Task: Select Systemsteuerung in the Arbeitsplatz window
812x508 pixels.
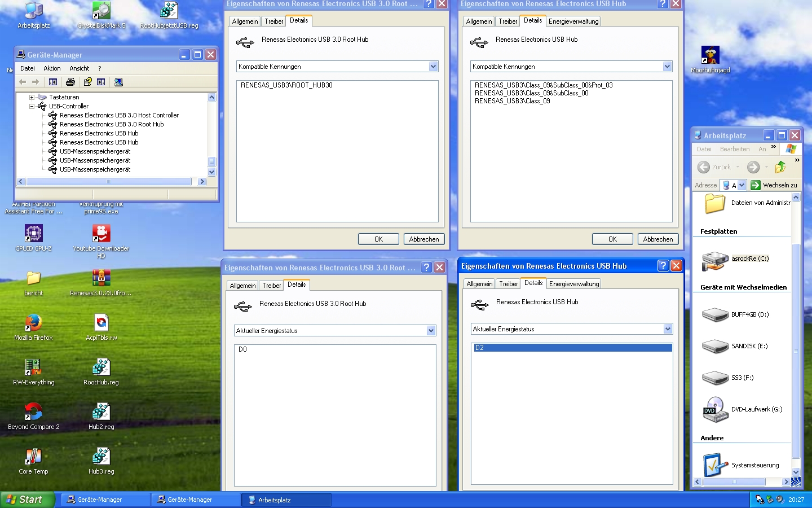Action: pos(741,465)
